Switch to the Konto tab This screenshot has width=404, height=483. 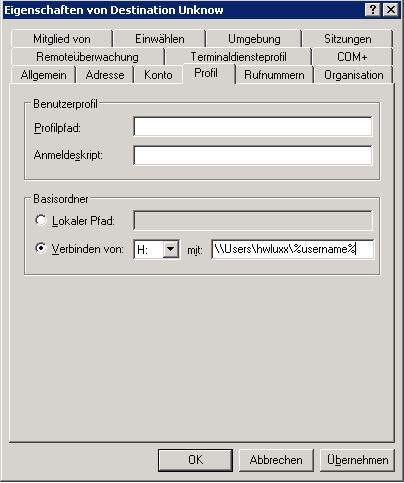coord(158,75)
